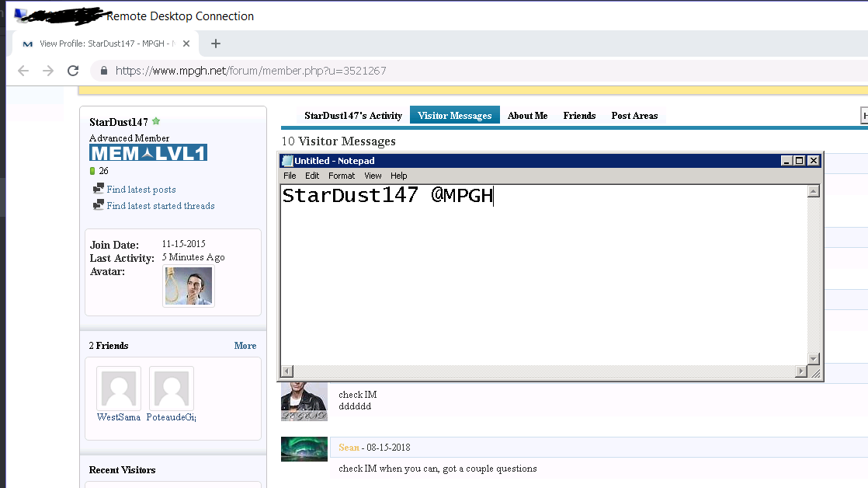The height and width of the screenshot is (488, 868).
Task: Maximize the Notepad window
Action: 800,161
